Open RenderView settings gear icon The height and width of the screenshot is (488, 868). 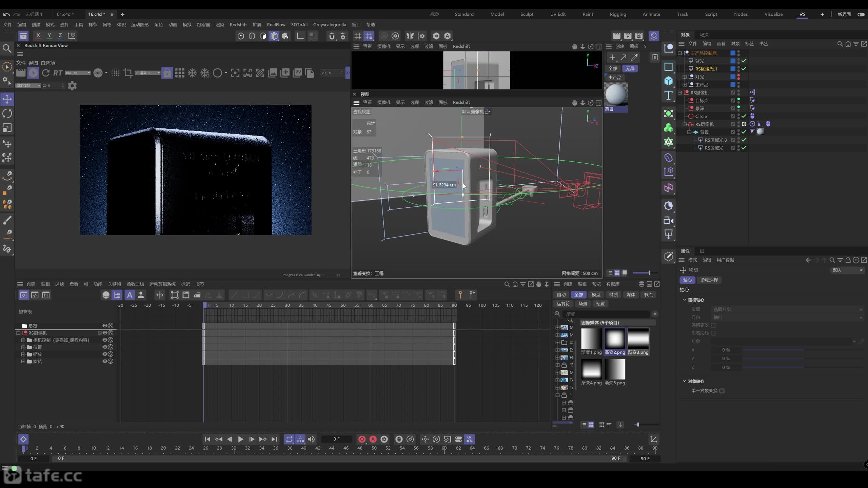click(72, 86)
